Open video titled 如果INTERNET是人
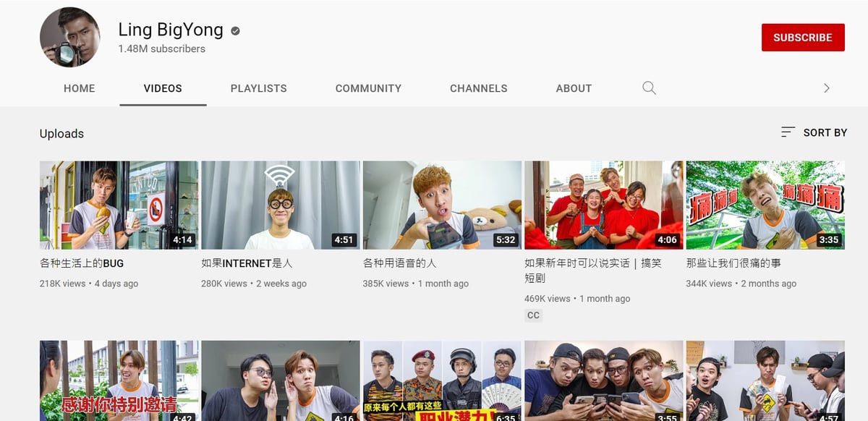The image size is (868, 421). 247,263
